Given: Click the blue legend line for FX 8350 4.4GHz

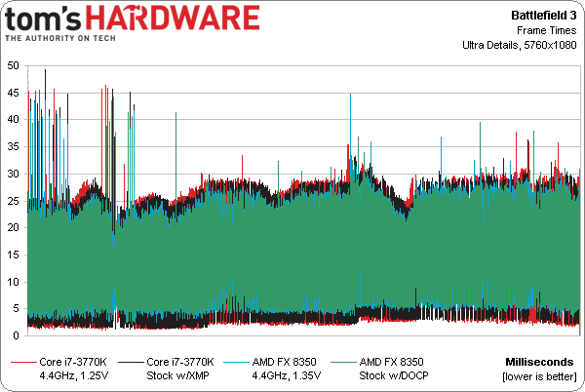Looking at the screenshot, I should click(236, 362).
